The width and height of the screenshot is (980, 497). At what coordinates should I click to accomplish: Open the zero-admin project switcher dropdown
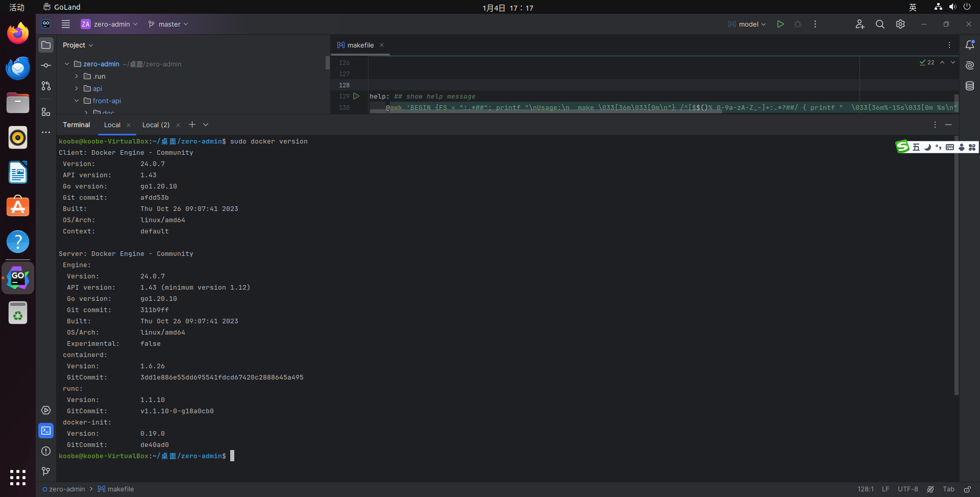(109, 24)
